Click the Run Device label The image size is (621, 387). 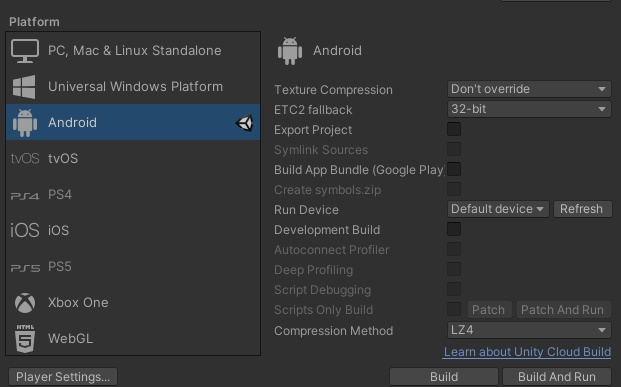pyautogui.click(x=306, y=210)
